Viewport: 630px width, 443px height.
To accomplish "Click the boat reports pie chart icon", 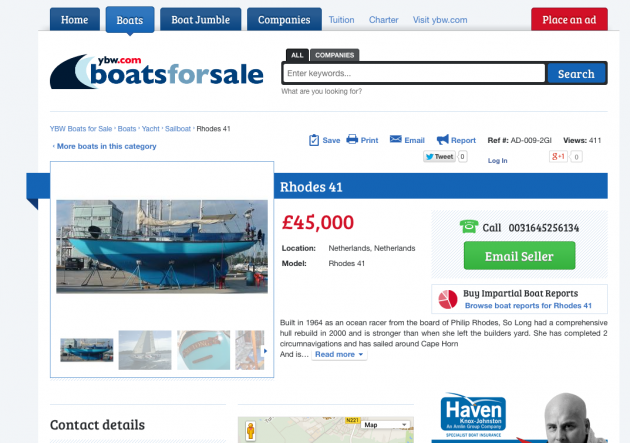I will pos(448,299).
